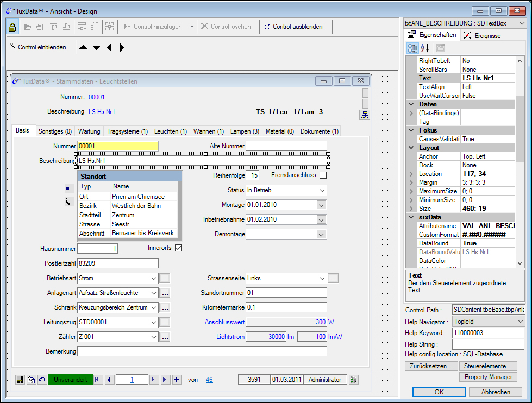Image resolution: width=532 pixels, height=403 pixels.
Task: Toggle the padlock lock icon in toolbar
Action: (x=12, y=27)
